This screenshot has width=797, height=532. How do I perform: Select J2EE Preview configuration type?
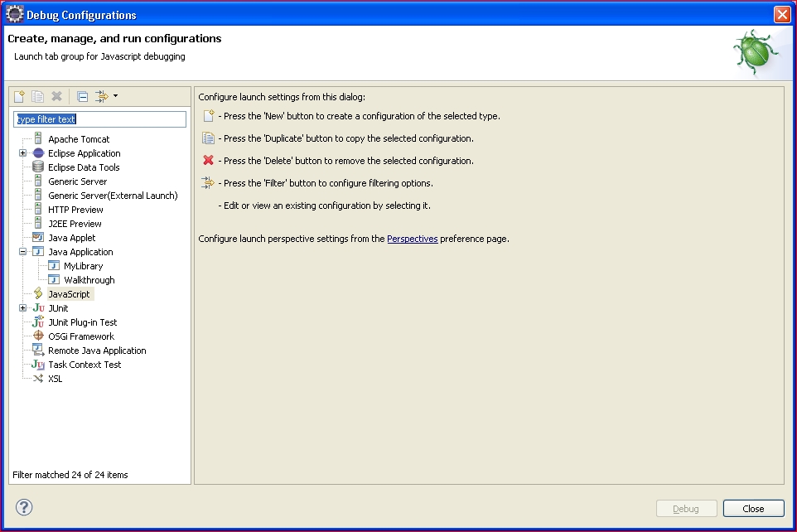tap(75, 224)
